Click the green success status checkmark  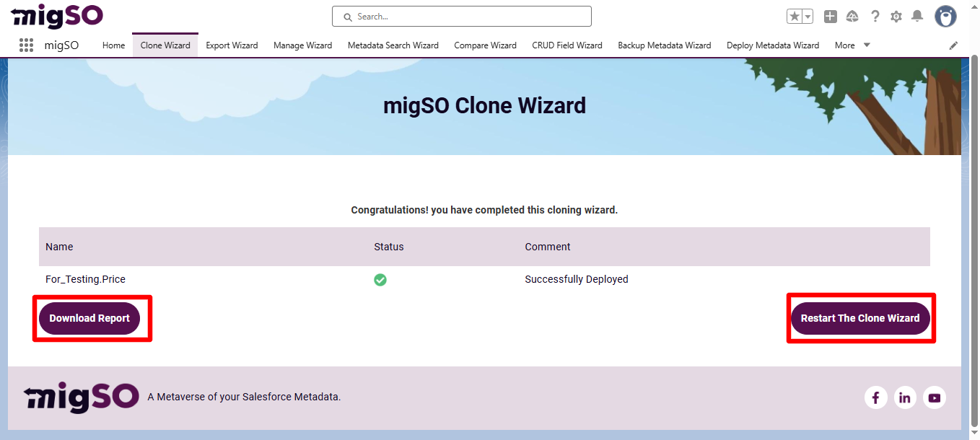pyautogui.click(x=380, y=280)
